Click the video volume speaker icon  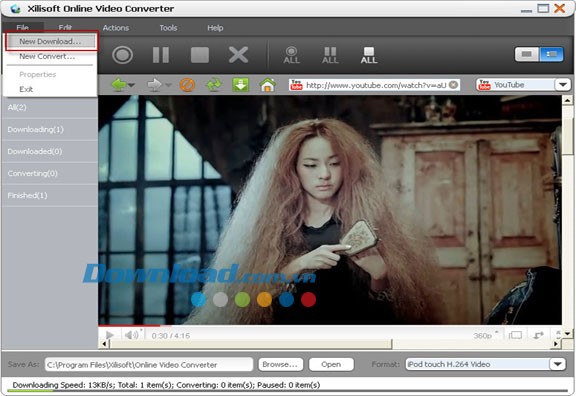[132, 335]
